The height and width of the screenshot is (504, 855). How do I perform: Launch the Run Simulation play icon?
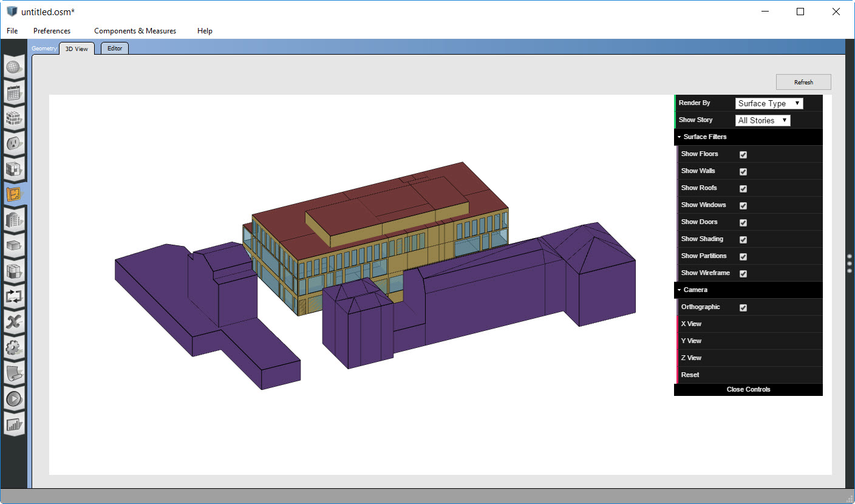(x=14, y=398)
